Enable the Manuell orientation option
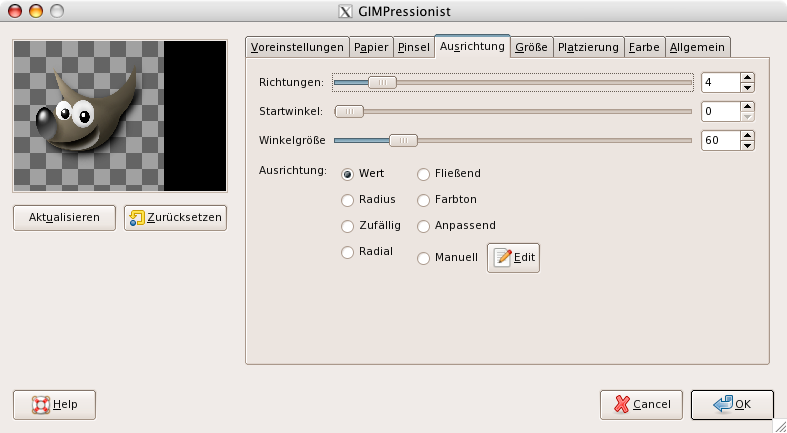Screen dimensions: 787x433 coord(424,258)
